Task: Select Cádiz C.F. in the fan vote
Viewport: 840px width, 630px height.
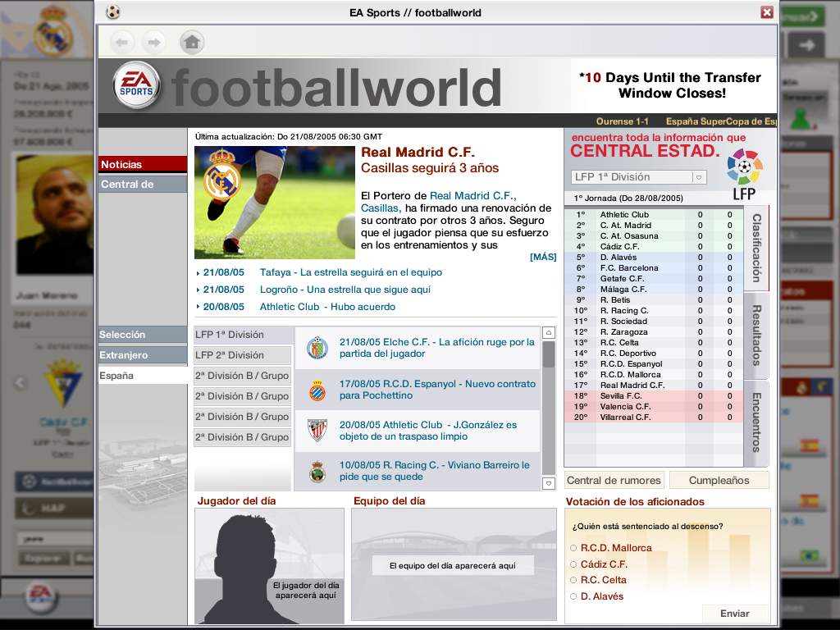Action: pos(574,564)
